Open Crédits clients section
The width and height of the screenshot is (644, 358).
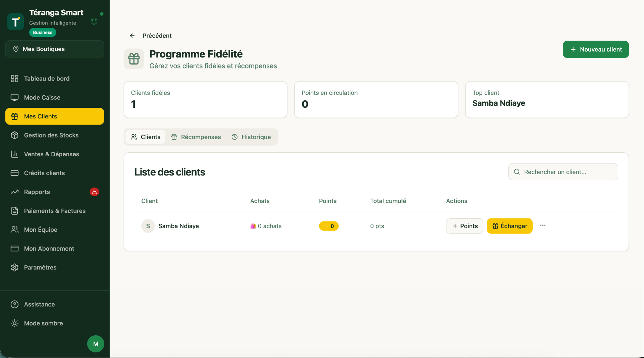[x=55, y=173]
